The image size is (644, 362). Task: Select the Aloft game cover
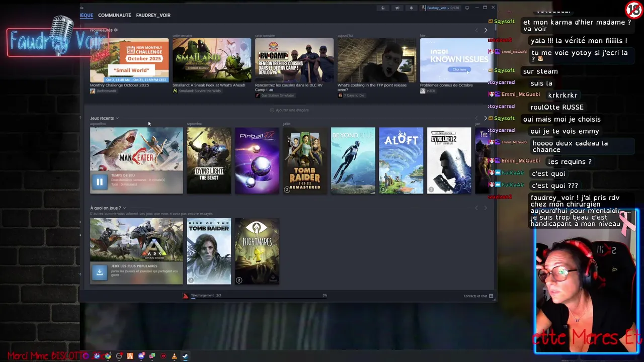click(x=401, y=160)
